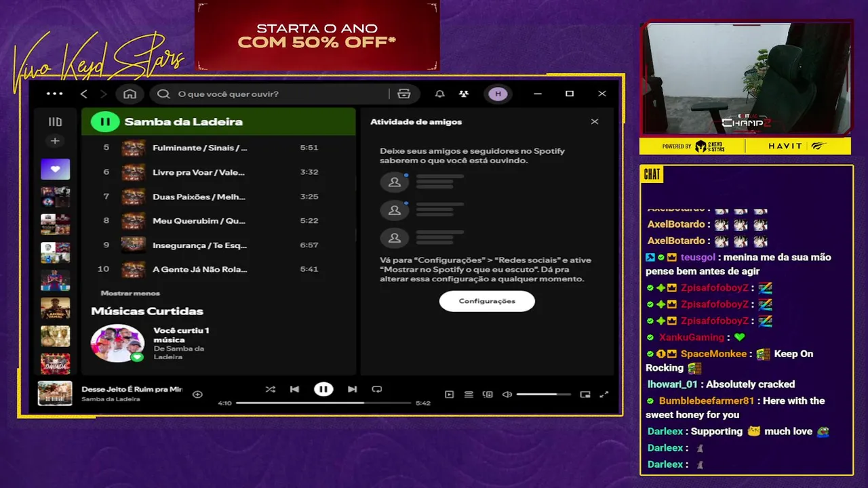Click the album art of track 9
This screenshot has width=868, height=488.
[133, 245]
